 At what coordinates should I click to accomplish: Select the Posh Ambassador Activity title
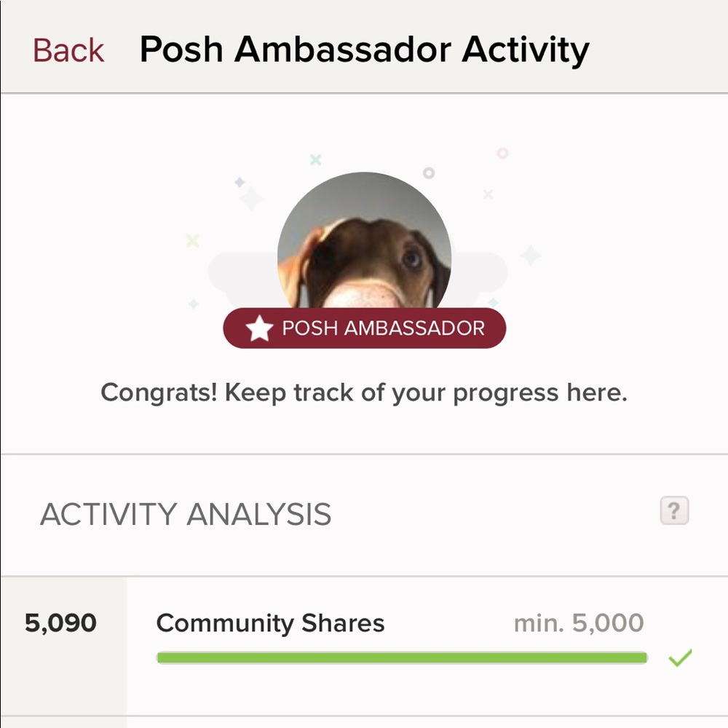(364, 49)
